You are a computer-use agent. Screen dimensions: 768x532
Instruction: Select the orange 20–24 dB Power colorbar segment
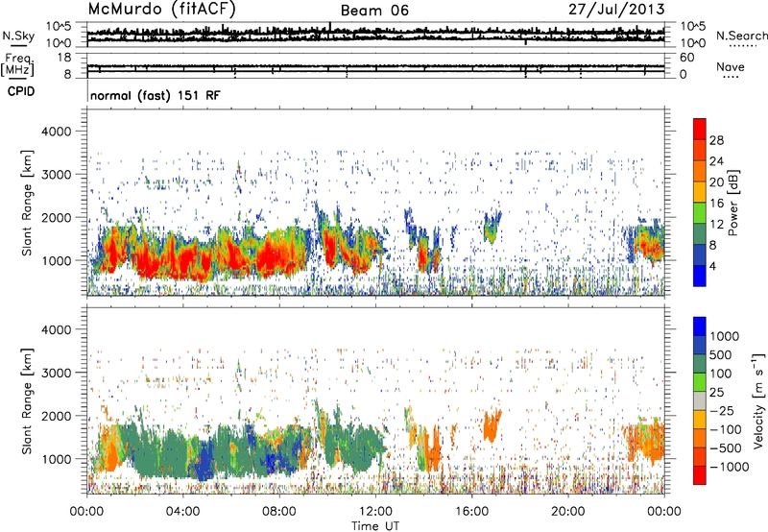point(700,171)
